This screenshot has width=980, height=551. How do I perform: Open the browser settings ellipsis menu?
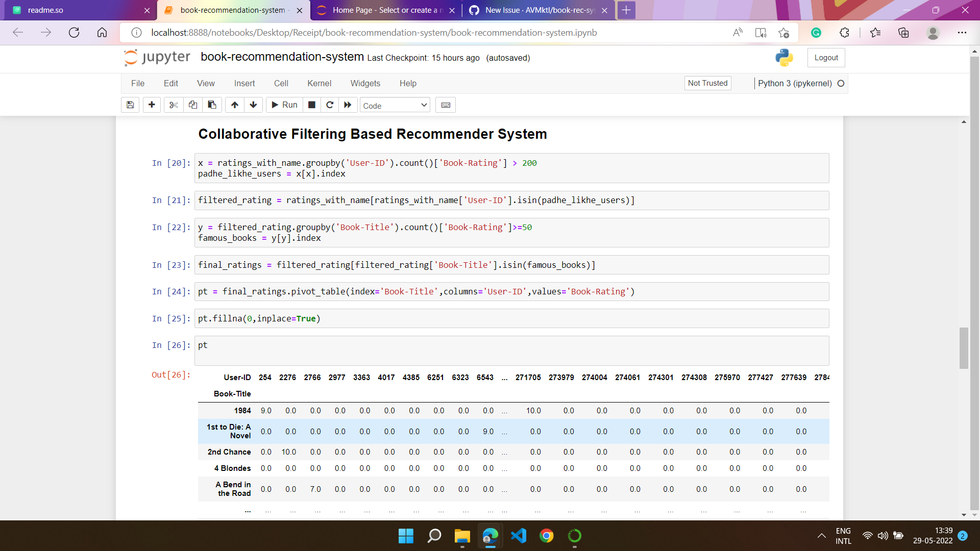[x=962, y=33]
